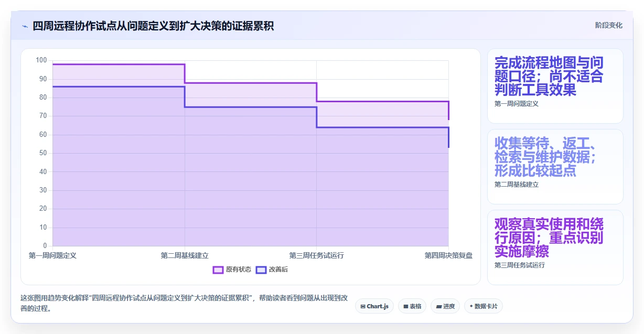644x334 pixels.
Task: Click the icon inside the 表格 chip
Action: 405,306
